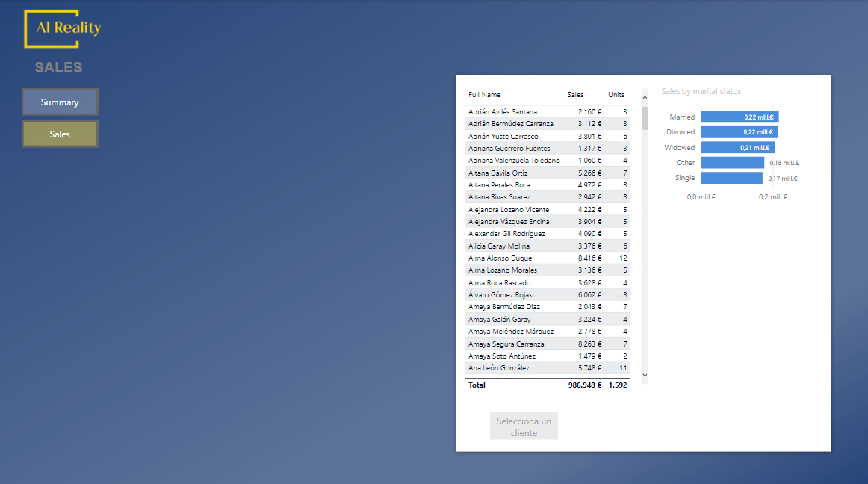Viewport: 868px width, 484px height.
Task: Choose the Amaya Segura Carranza customer row
Action: click(506, 344)
